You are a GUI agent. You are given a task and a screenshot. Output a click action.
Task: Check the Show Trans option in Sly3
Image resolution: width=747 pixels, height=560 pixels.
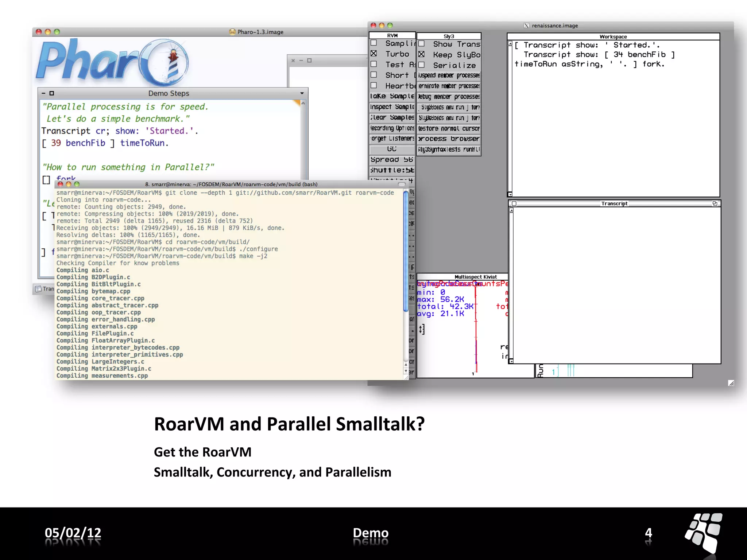pos(421,44)
